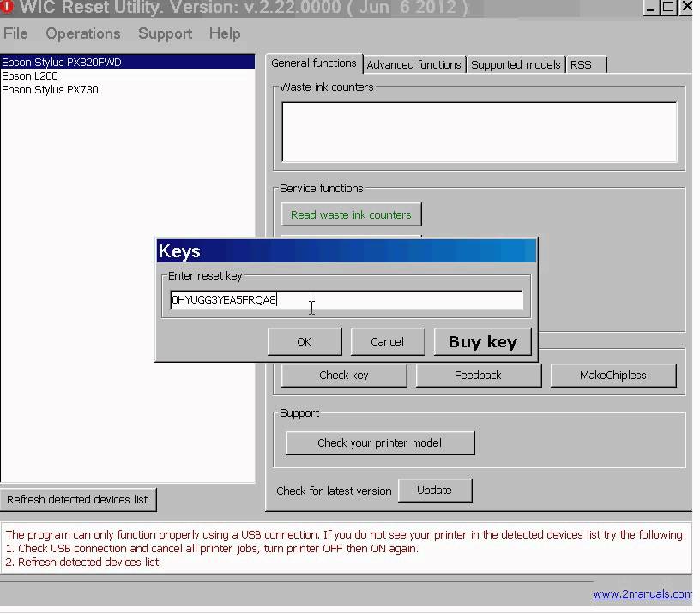
Task: Open the Operations menu
Action: point(83,33)
